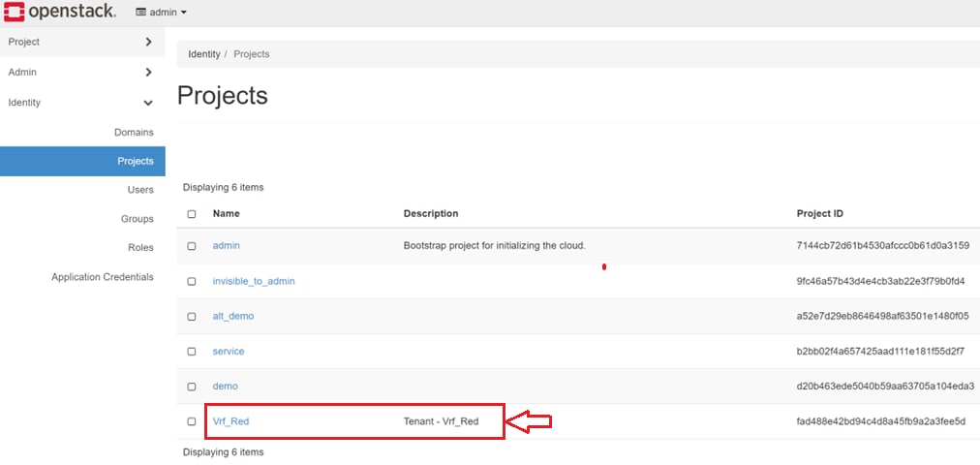Open Application Credentials in the sidebar

(103, 277)
